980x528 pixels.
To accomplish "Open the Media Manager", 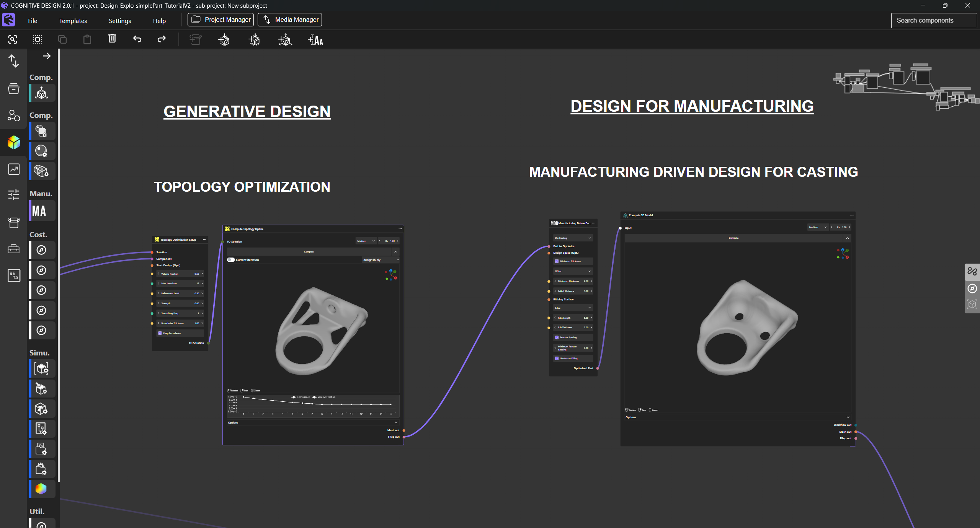I will point(290,20).
